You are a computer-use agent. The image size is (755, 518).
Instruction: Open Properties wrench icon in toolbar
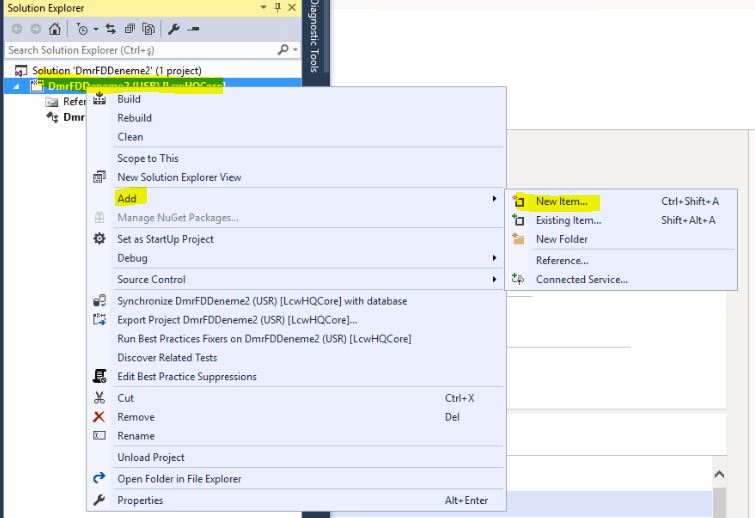173,29
